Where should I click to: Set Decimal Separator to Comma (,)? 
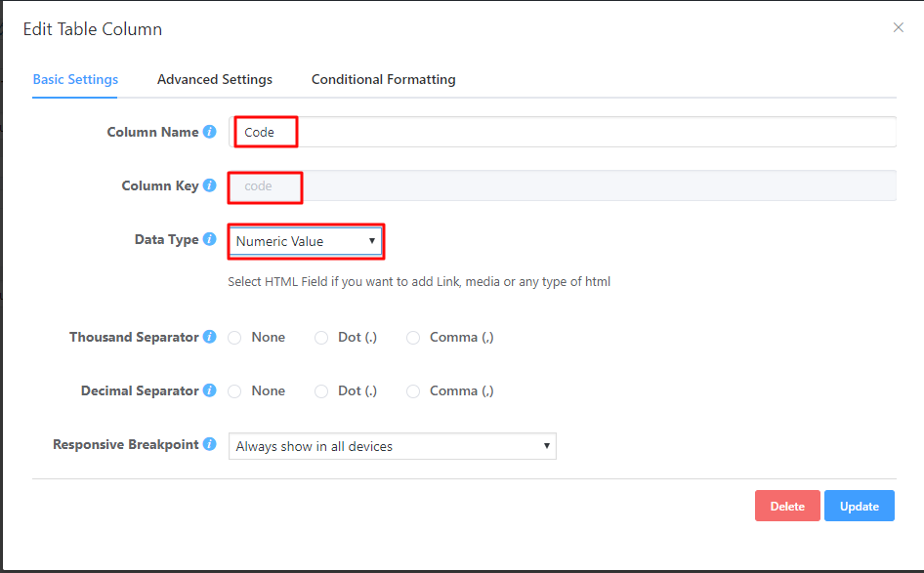click(x=413, y=391)
